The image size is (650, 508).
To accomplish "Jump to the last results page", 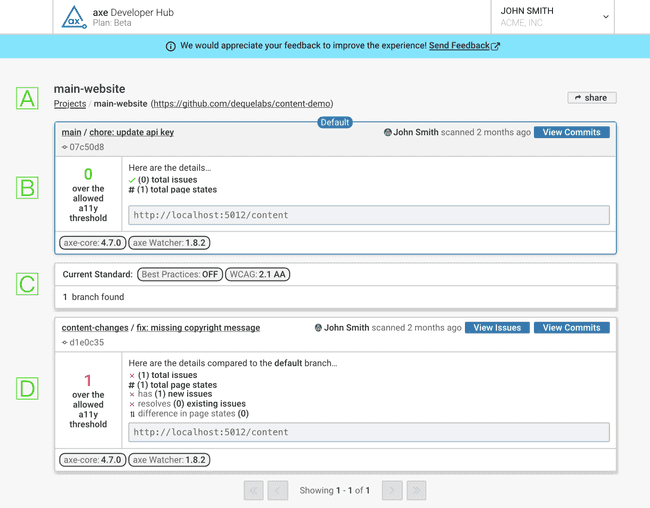I will pyautogui.click(x=416, y=490).
